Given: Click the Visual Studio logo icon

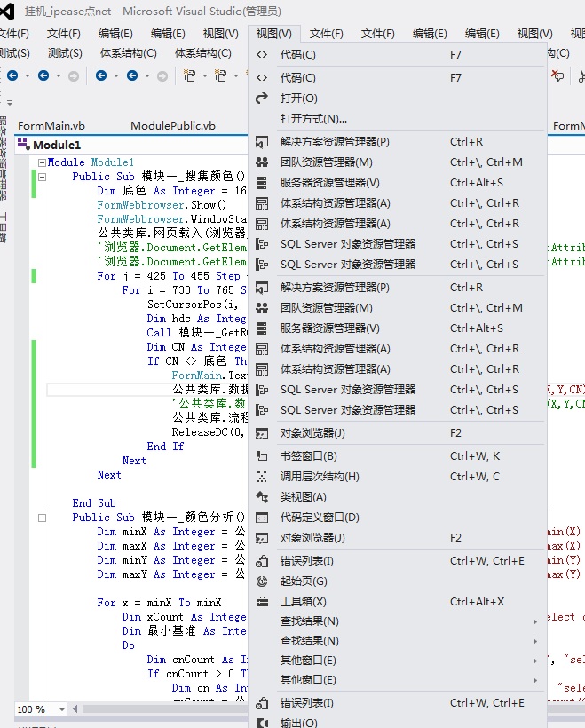Looking at the screenshot, I should tap(6, 11).
